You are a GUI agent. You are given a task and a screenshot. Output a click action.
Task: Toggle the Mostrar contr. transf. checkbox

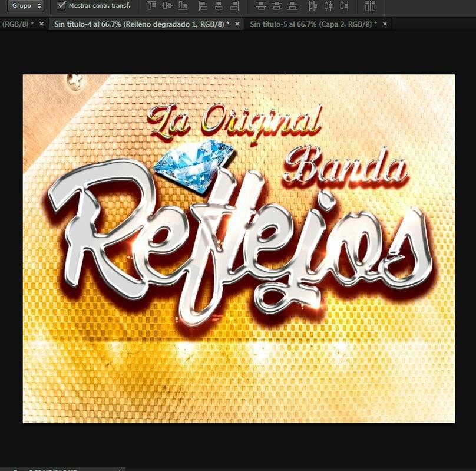pos(61,5)
